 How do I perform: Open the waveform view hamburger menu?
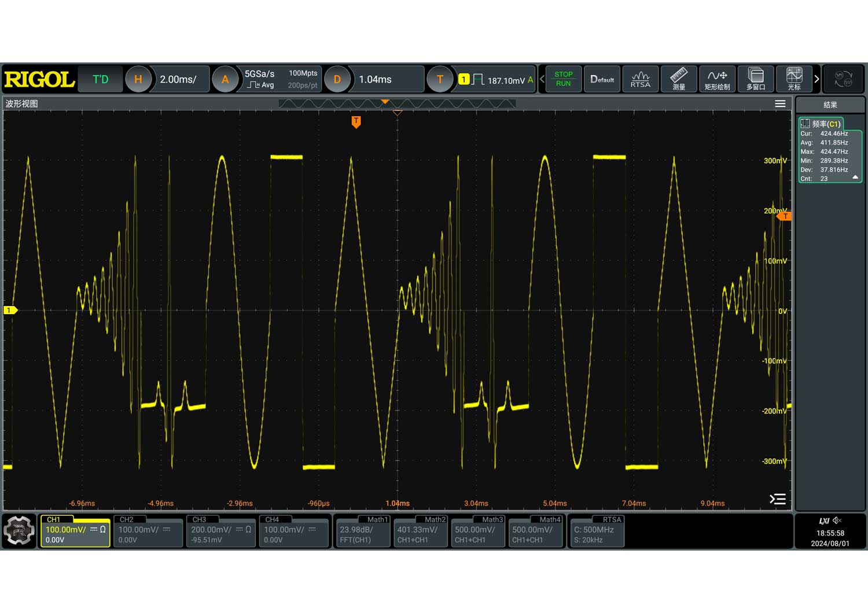point(780,104)
